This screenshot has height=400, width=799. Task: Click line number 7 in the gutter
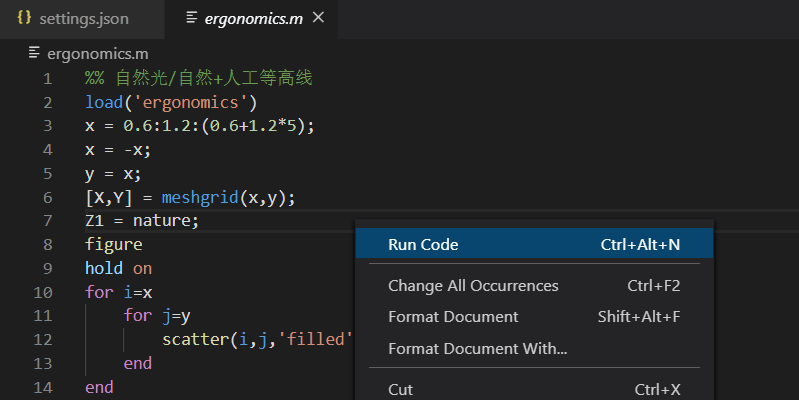pyautogui.click(x=48, y=221)
